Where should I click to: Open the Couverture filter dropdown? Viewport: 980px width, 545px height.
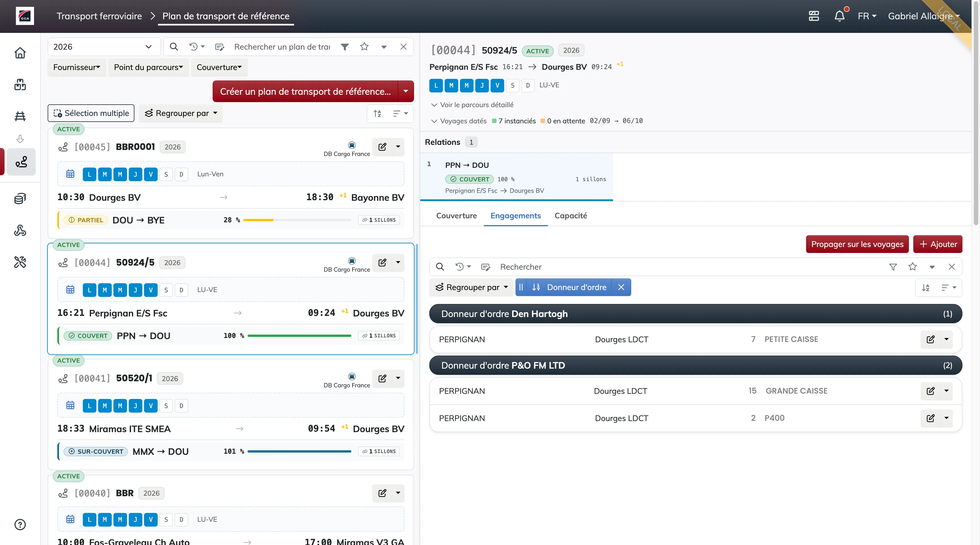[219, 67]
